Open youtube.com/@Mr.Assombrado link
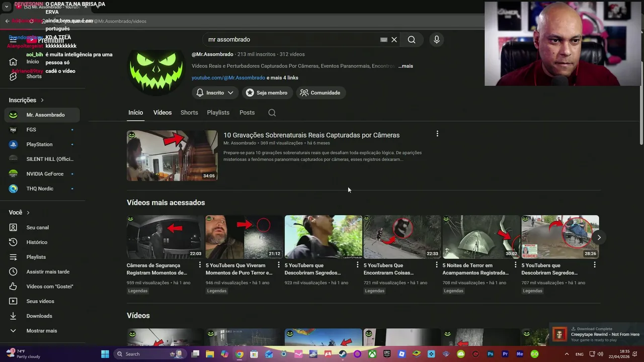644x362 pixels. point(228,78)
